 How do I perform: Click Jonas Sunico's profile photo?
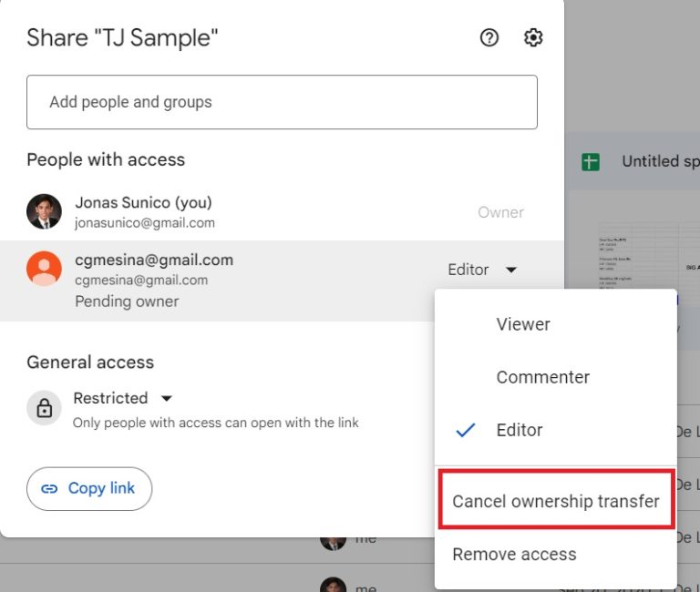tap(44, 211)
